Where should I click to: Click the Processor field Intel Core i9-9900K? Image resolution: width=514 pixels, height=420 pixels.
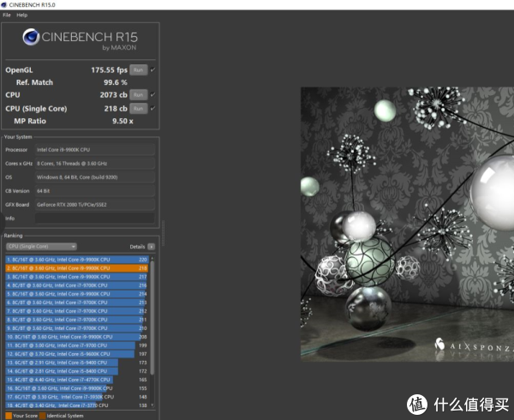[95, 150]
